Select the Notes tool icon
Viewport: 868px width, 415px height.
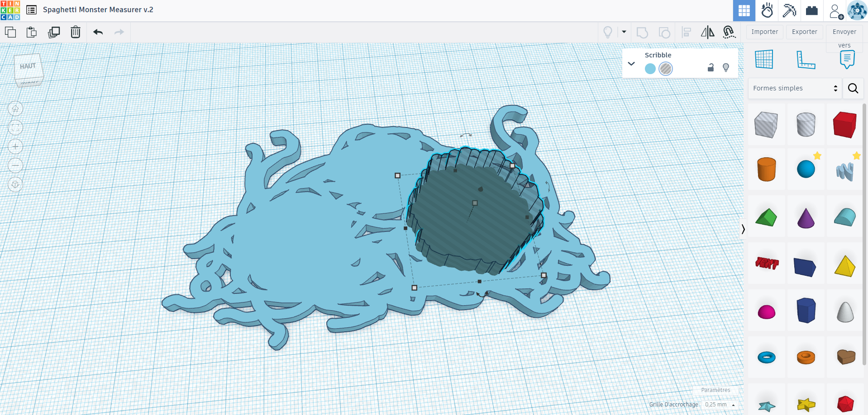[847, 59]
